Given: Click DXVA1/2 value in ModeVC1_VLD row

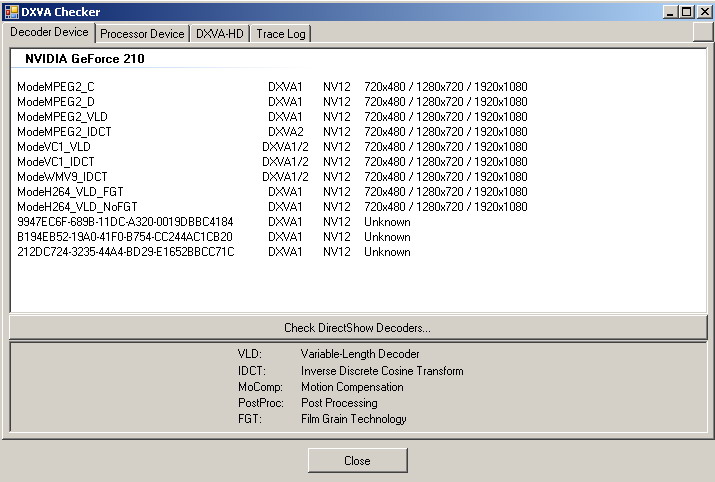Looking at the screenshot, I should point(285,147).
